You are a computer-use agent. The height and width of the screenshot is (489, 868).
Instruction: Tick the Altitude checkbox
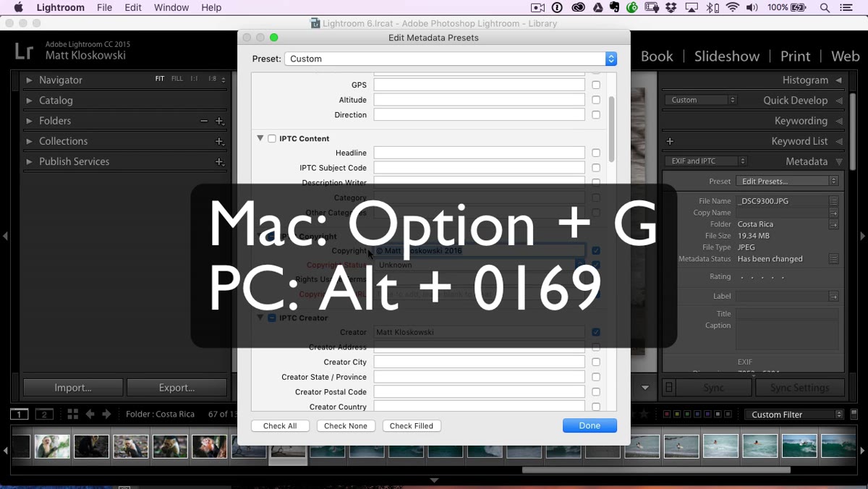tap(596, 100)
